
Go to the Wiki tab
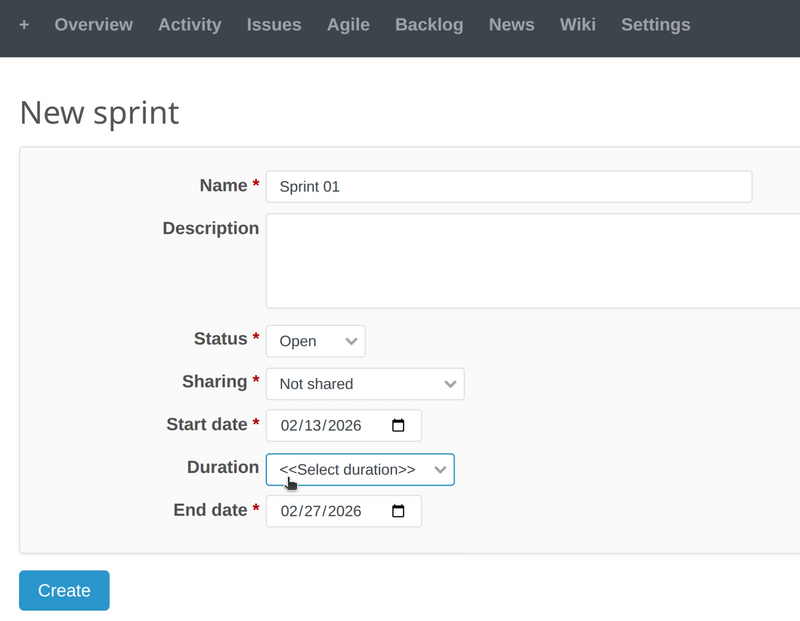coord(577,25)
